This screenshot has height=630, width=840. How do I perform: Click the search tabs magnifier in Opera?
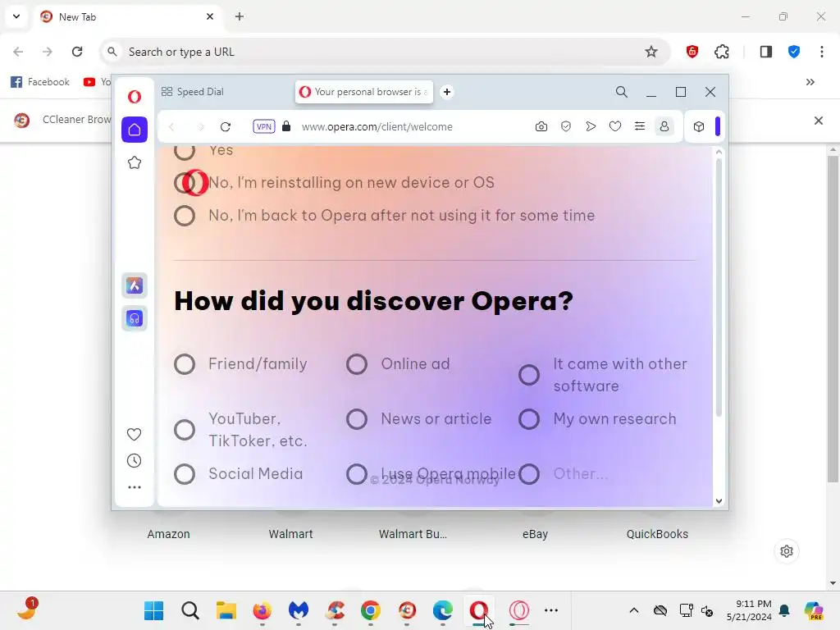click(x=622, y=92)
